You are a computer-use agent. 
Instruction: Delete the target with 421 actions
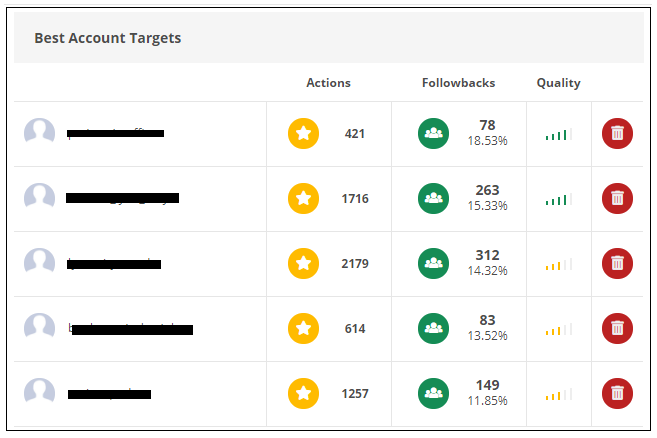(x=617, y=133)
